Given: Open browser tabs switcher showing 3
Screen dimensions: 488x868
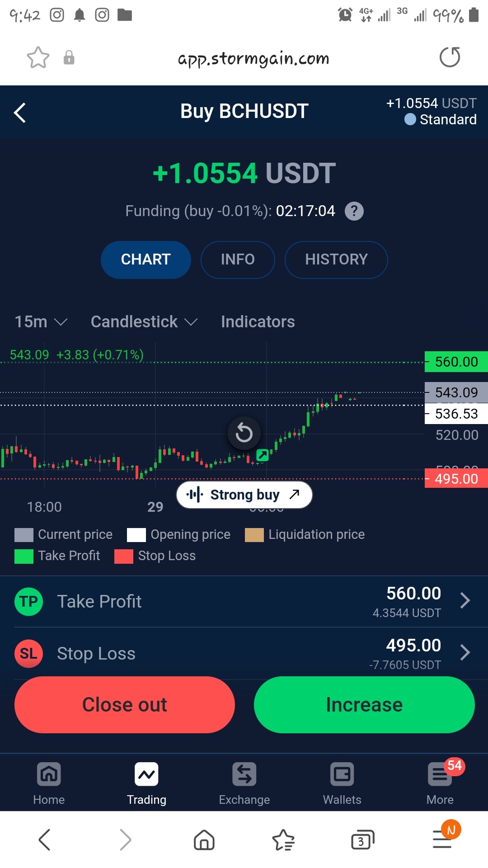Looking at the screenshot, I should click(363, 840).
